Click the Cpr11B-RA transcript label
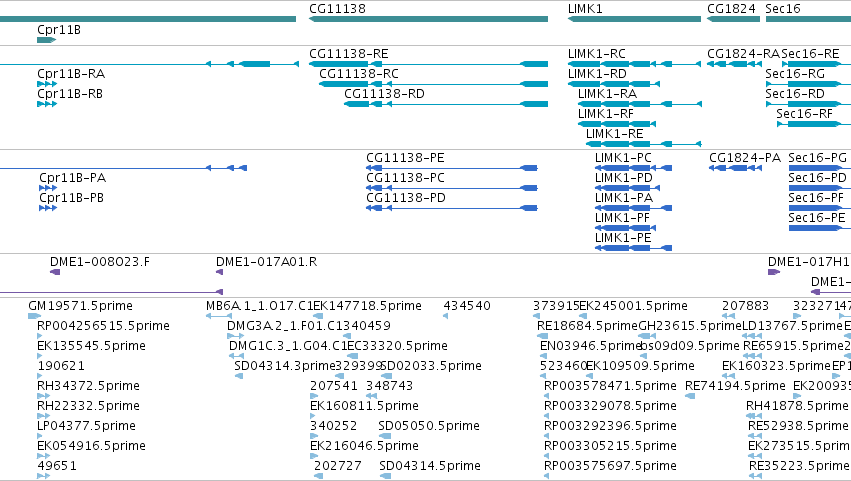The height and width of the screenshot is (481, 851). [x=71, y=74]
